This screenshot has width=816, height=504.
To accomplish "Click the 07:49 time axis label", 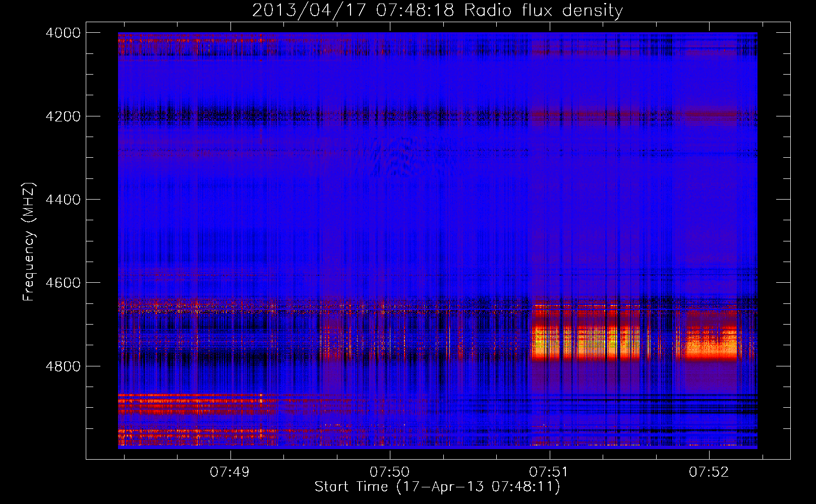I will coord(230,472).
